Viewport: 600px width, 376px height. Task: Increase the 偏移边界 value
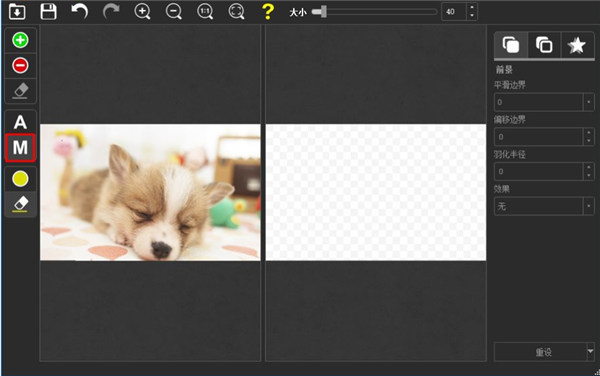pos(589,132)
